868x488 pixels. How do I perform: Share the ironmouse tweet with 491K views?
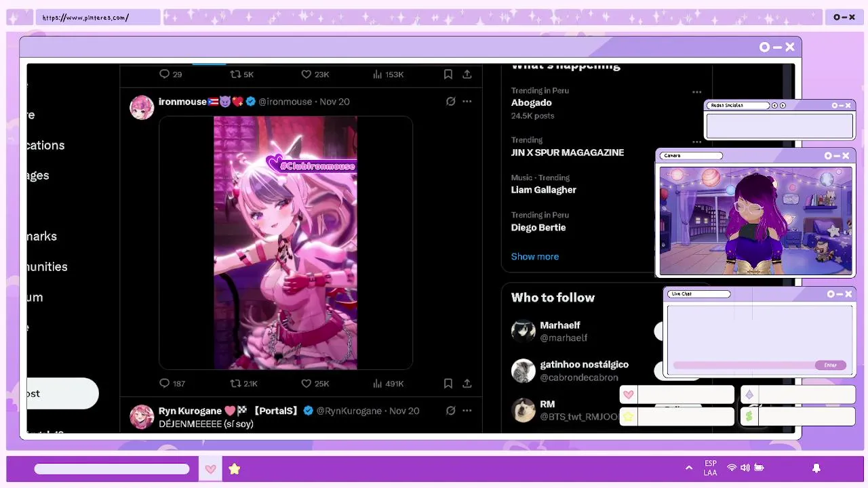pyautogui.click(x=467, y=383)
